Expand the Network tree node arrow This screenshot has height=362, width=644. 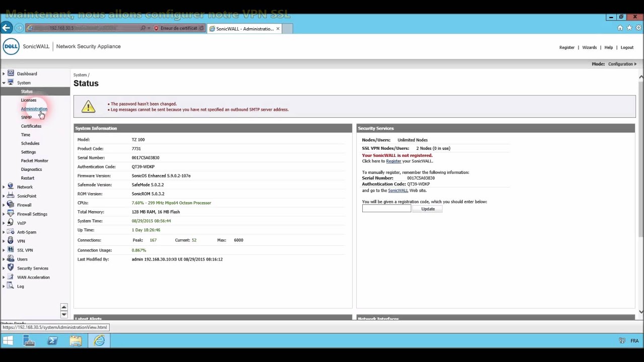coord(4,187)
